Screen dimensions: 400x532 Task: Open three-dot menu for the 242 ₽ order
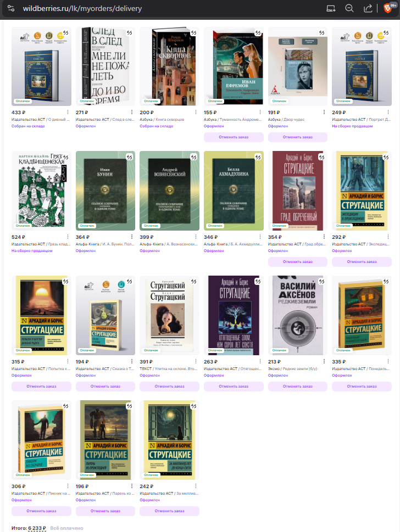coord(196,486)
